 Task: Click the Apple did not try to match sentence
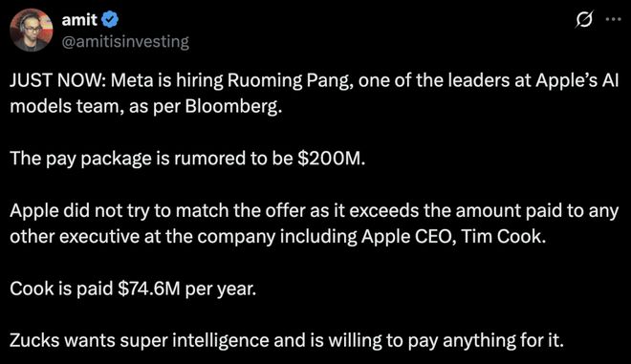coord(314,224)
